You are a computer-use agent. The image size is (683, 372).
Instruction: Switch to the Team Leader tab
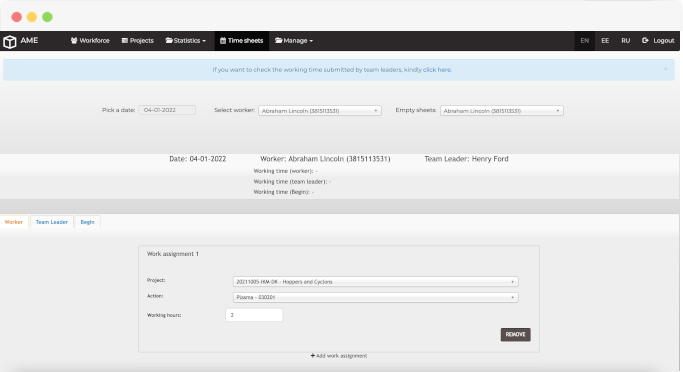[51, 222]
